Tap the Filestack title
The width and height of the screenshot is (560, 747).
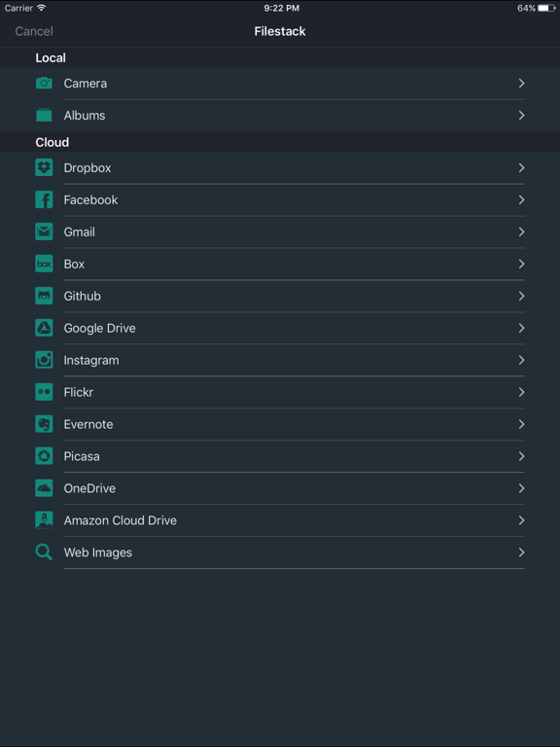tap(280, 31)
